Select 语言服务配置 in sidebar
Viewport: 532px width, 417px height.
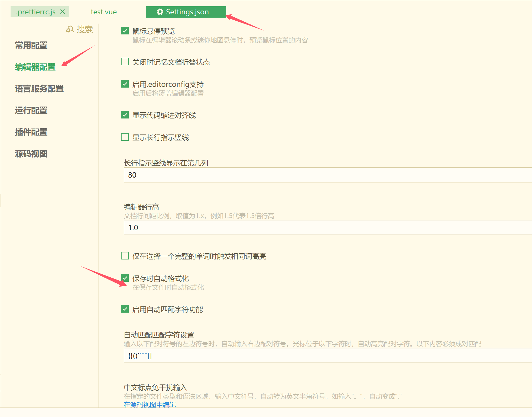click(39, 89)
